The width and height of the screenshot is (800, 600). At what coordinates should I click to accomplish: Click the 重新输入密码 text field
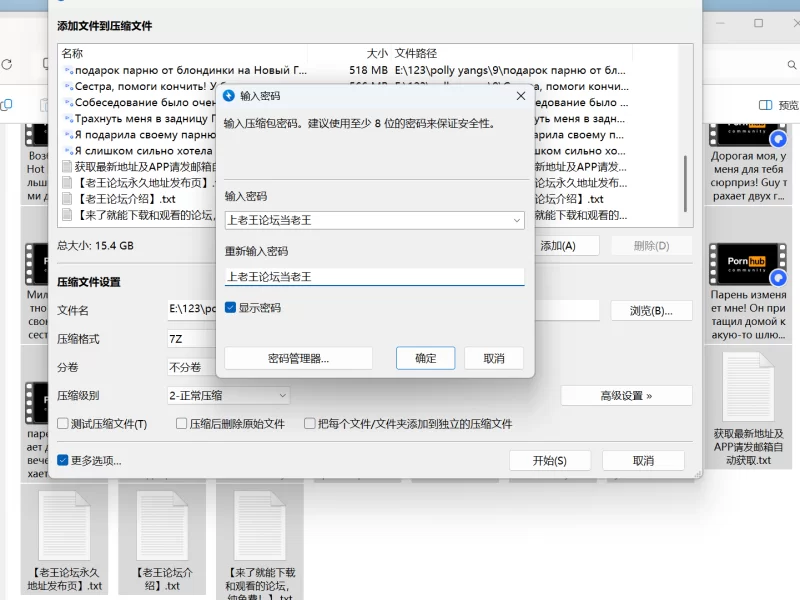pos(374,277)
